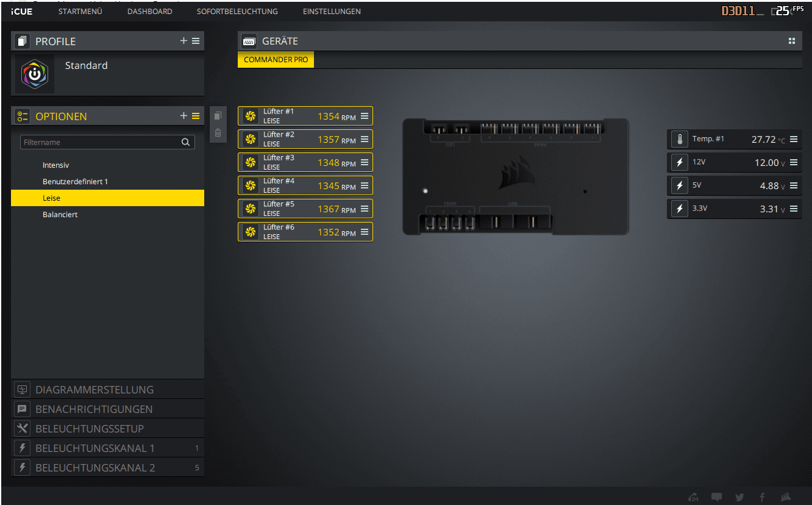812x505 pixels.
Task: Click the Lüfter #2 fan icon
Action: click(x=250, y=139)
